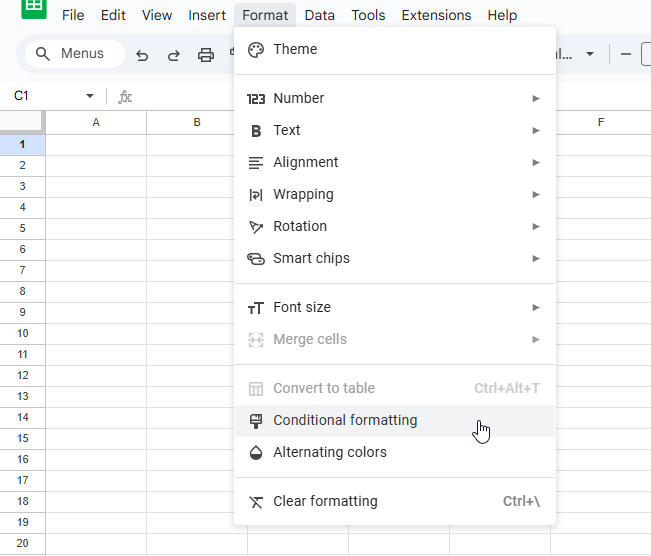Viewport: 651px width, 556px height.
Task: Select Theme from Format menu
Action: click(x=395, y=49)
